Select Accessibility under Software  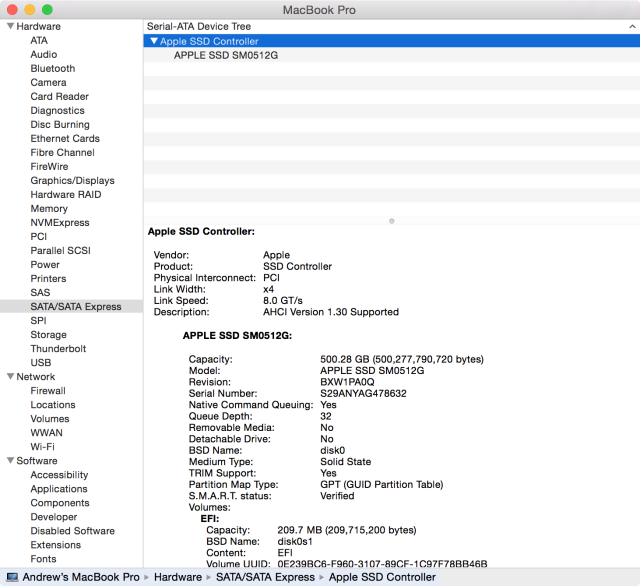tap(59, 475)
